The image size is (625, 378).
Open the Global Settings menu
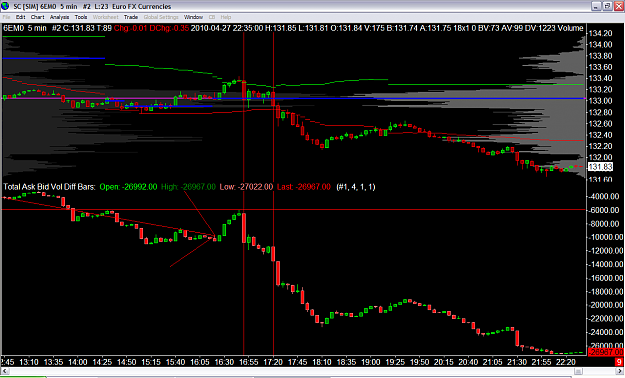point(161,17)
